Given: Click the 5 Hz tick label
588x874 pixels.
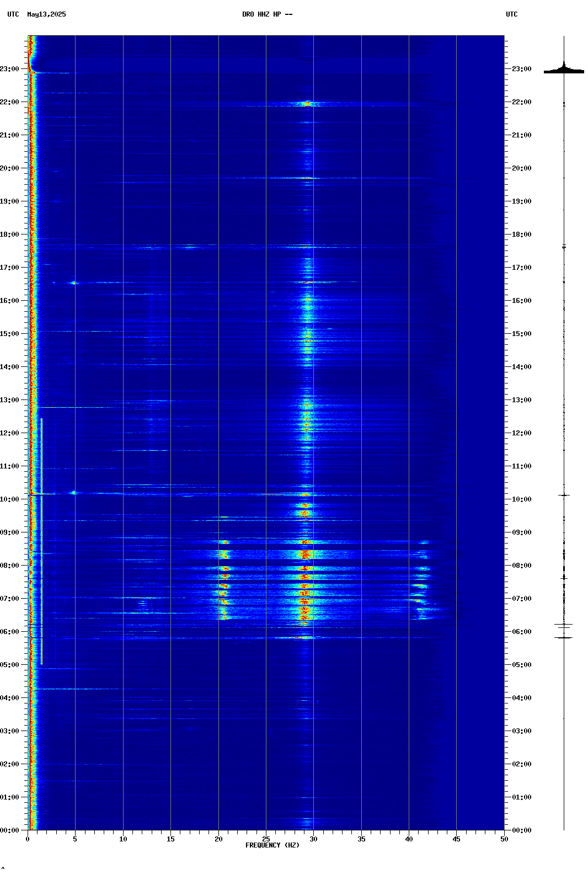Looking at the screenshot, I should coord(75,839).
